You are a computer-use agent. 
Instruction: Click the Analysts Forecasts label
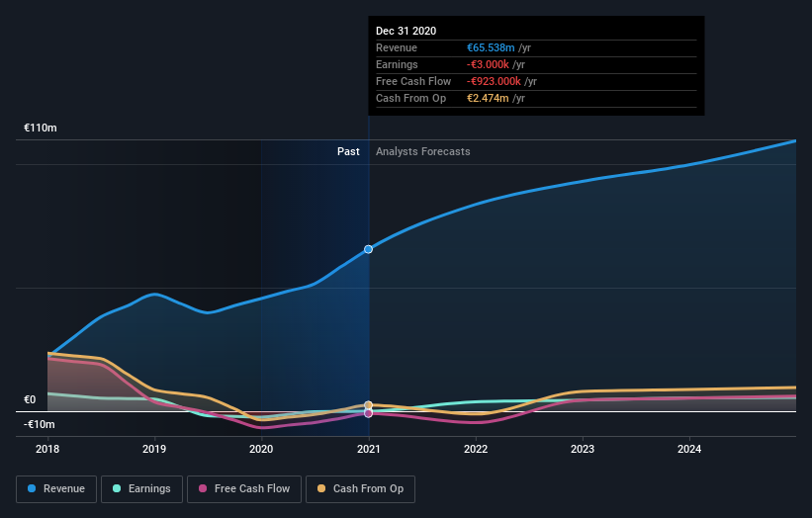click(x=423, y=151)
